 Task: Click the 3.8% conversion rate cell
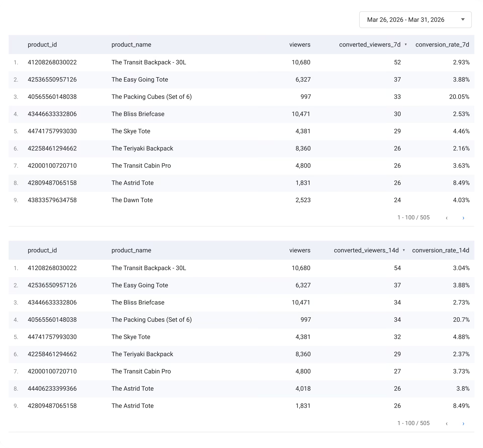pos(463,388)
